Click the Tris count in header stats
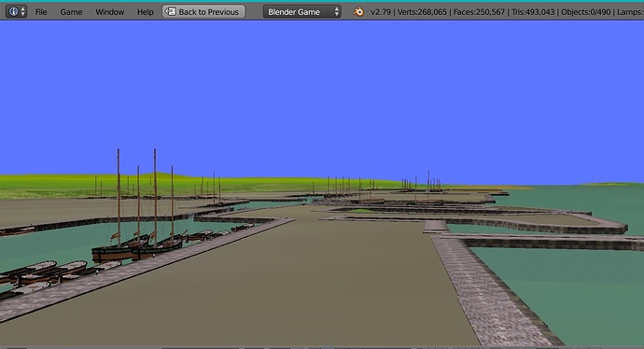Viewport: 644px width, 349px height. tap(533, 12)
